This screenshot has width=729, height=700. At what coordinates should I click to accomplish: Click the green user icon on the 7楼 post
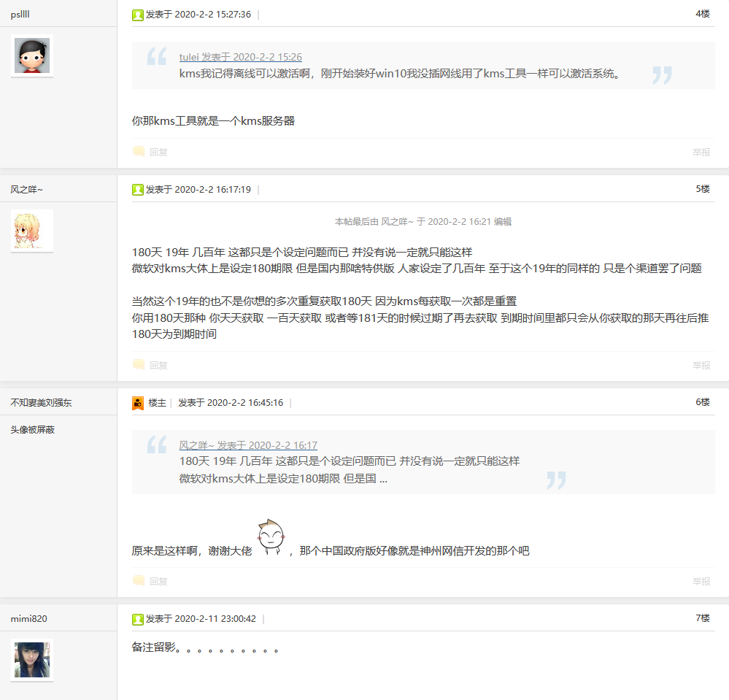click(138, 619)
